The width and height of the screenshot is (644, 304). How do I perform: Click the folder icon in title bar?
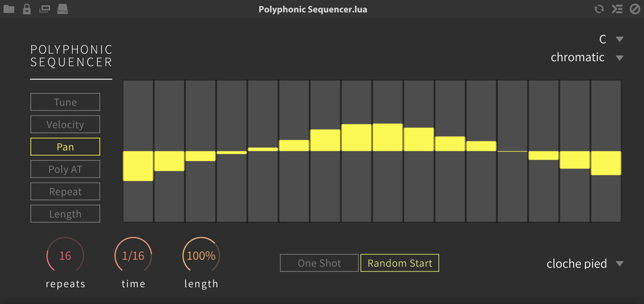click(8, 9)
